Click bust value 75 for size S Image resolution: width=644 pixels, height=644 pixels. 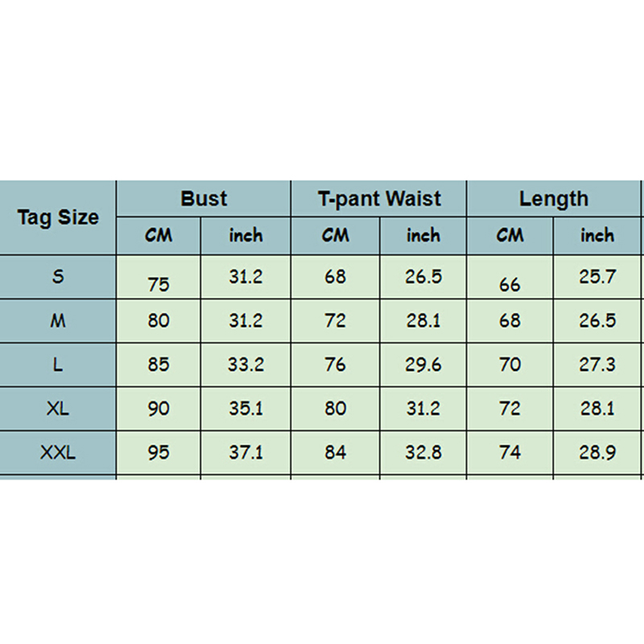click(x=159, y=284)
